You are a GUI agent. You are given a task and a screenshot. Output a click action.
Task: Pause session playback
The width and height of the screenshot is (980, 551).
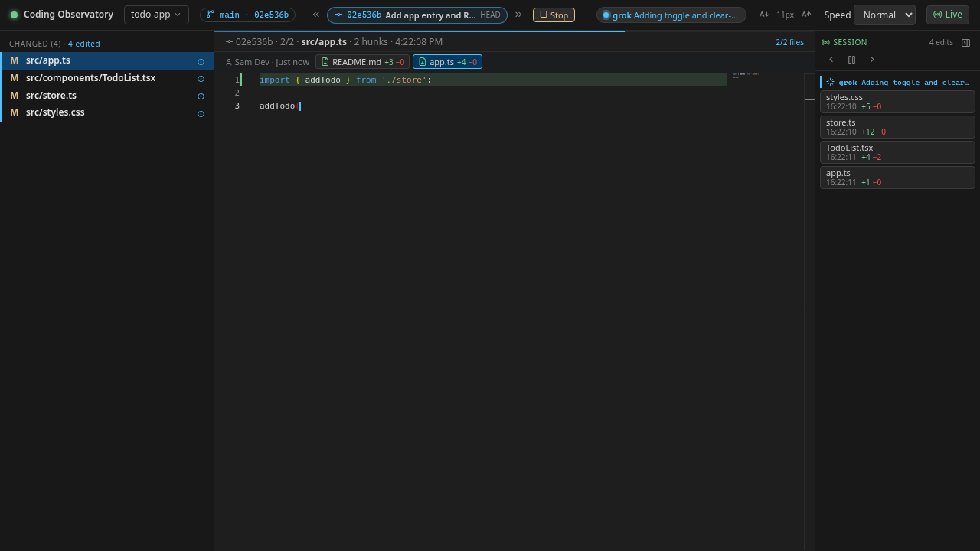click(x=851, y=60)
